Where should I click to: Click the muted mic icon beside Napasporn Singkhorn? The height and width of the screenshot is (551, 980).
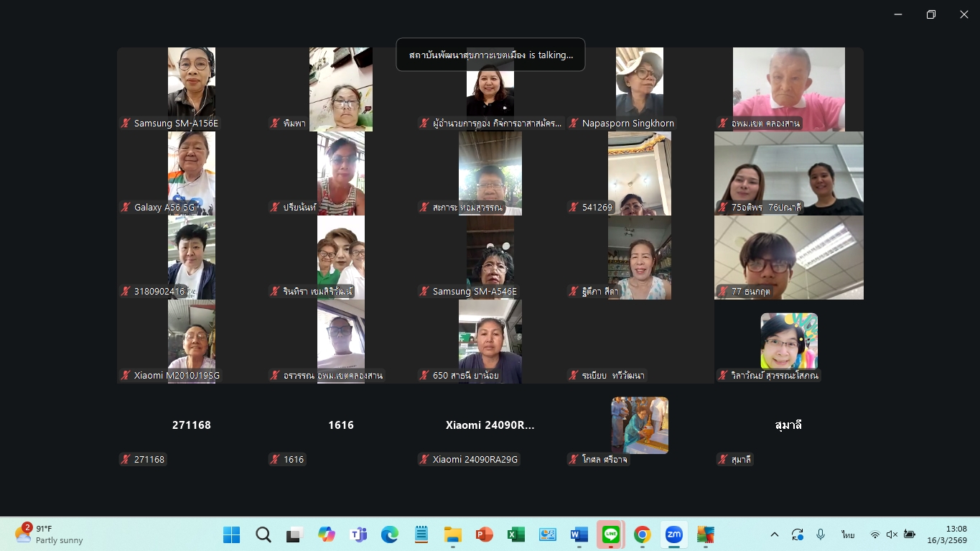click(x=574, y=124)
